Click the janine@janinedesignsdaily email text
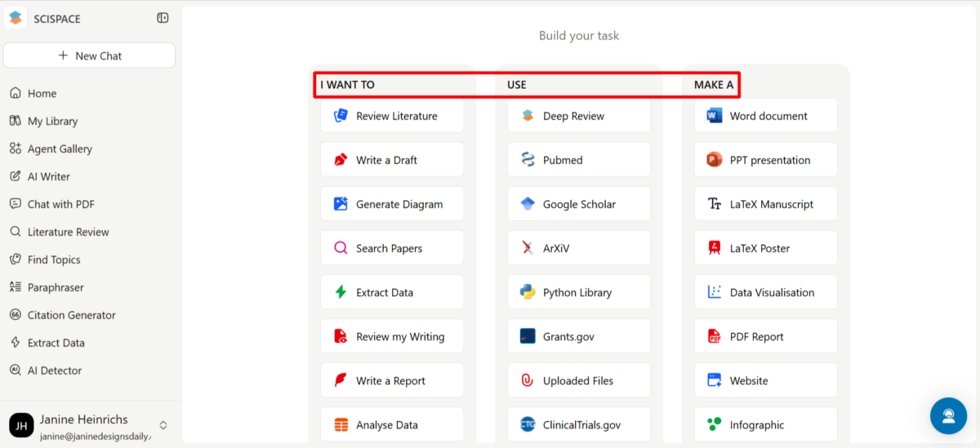The width and height of the screenshot is (980, 448). [96, 437]
